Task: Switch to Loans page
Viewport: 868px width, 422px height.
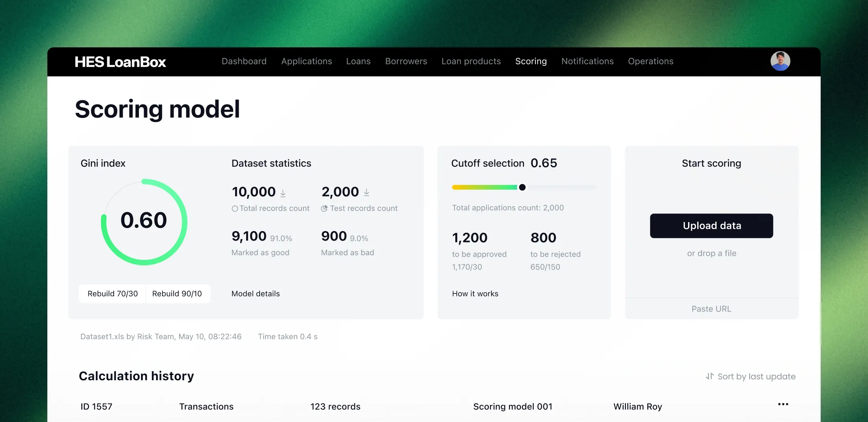Action: click(x=358, y=61)
